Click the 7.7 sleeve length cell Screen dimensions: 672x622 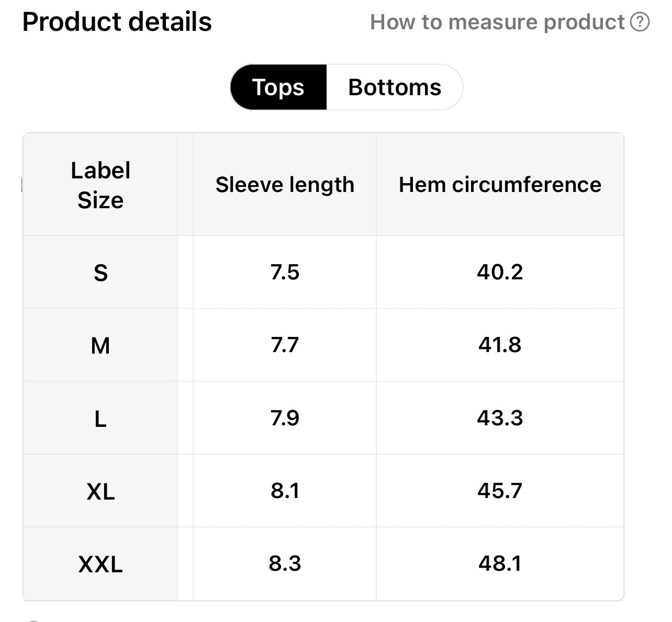285,345
